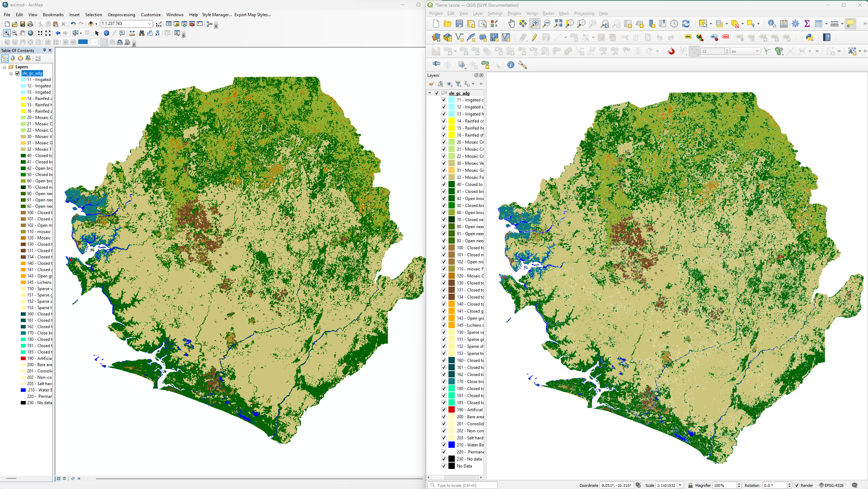Click ArcMap's Add Data button
Image resolution: width=868 pixels, height=489 pixels.
pyautogui.click(x=91, y=24)
